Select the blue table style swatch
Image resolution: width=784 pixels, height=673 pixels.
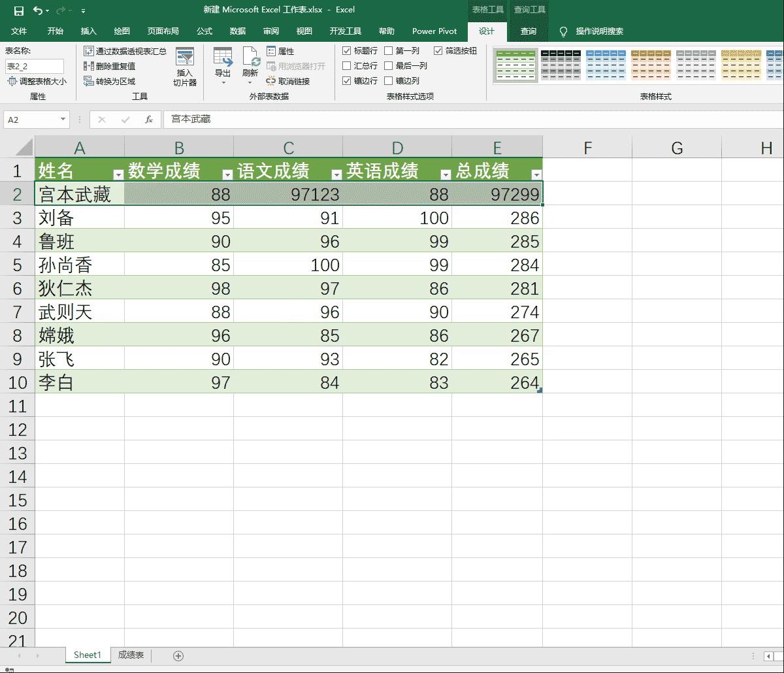click(x=606, y=65)
